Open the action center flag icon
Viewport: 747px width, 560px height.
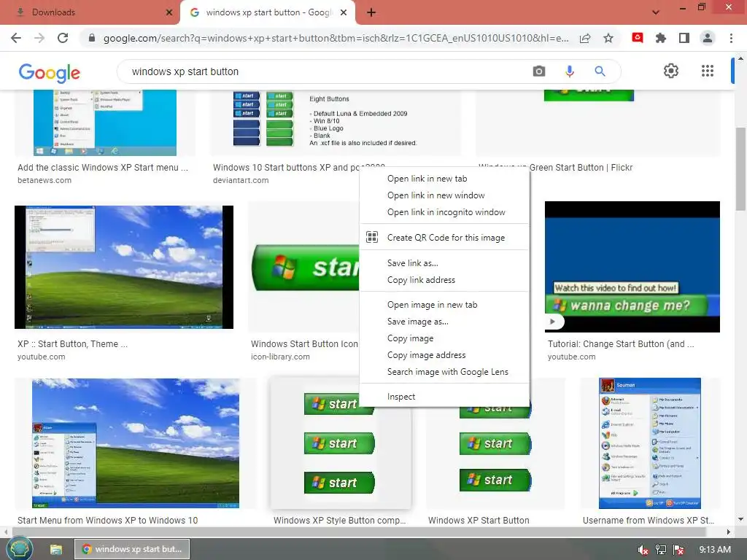(678, 550)
